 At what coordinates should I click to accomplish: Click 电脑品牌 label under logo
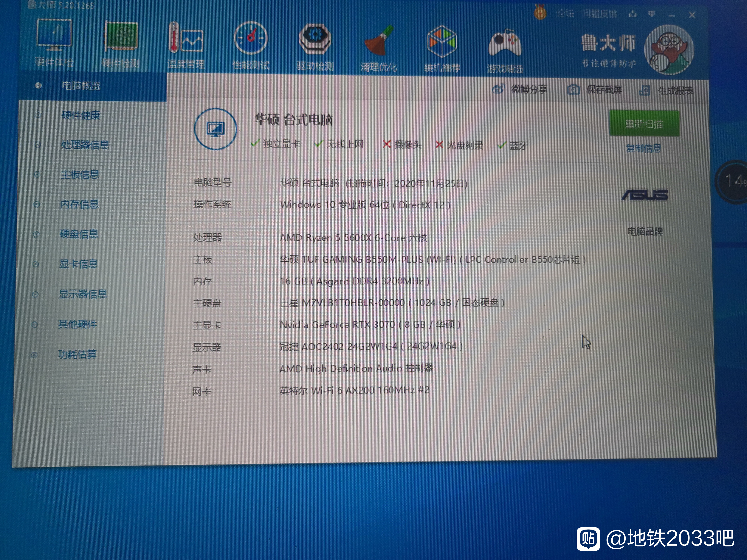645,232
